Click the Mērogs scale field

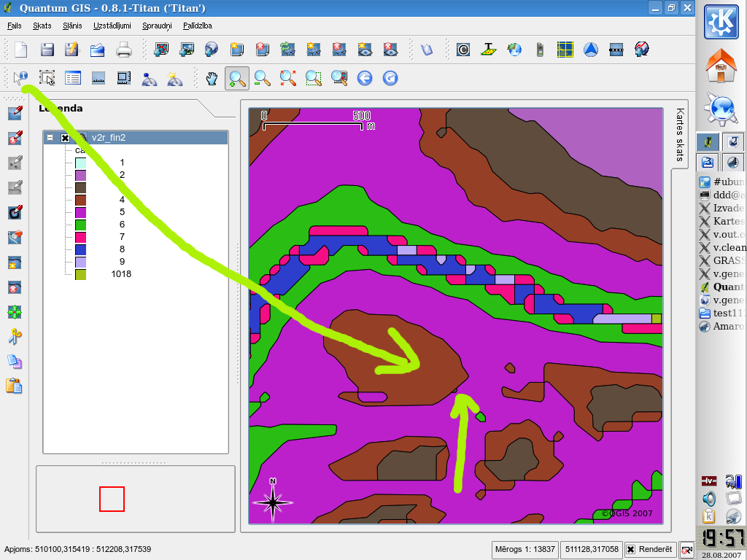tap(525, 550)
